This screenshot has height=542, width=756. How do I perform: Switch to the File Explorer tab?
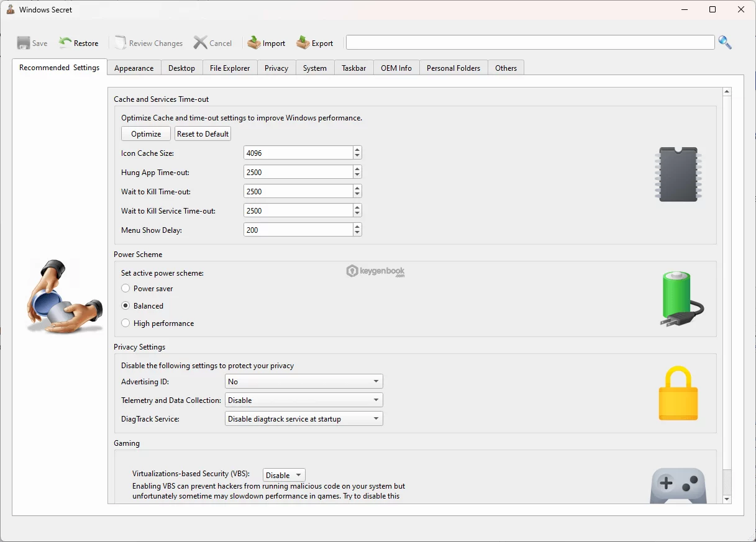click(x=230, y=68)
